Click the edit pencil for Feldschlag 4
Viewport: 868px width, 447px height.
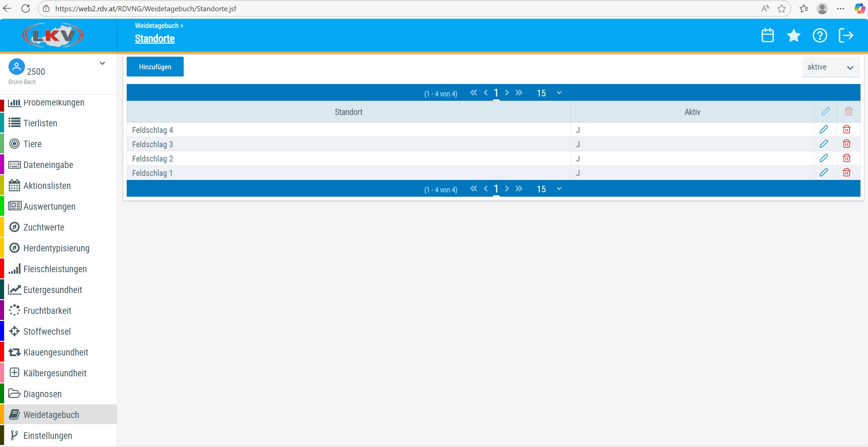click(x=824, y=129)
